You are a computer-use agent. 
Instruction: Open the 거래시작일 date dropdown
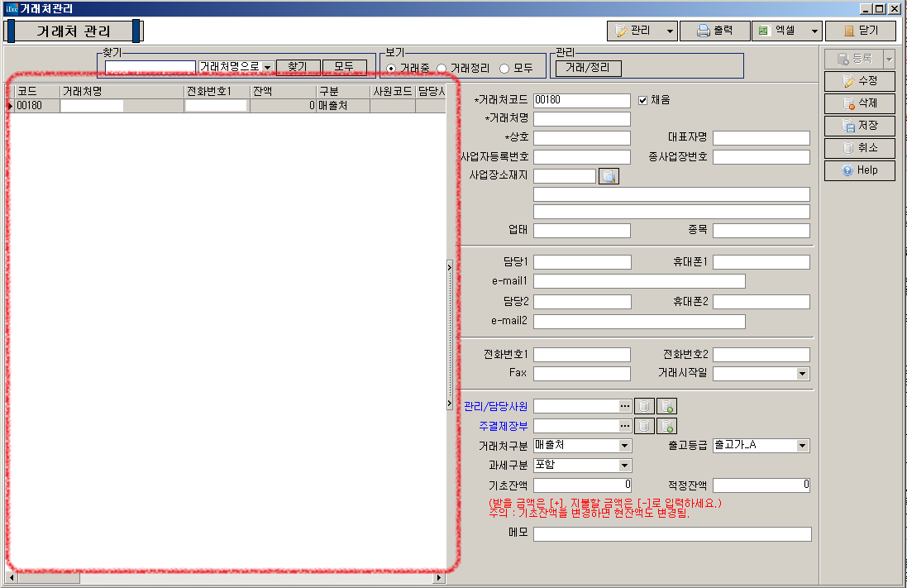802,374
